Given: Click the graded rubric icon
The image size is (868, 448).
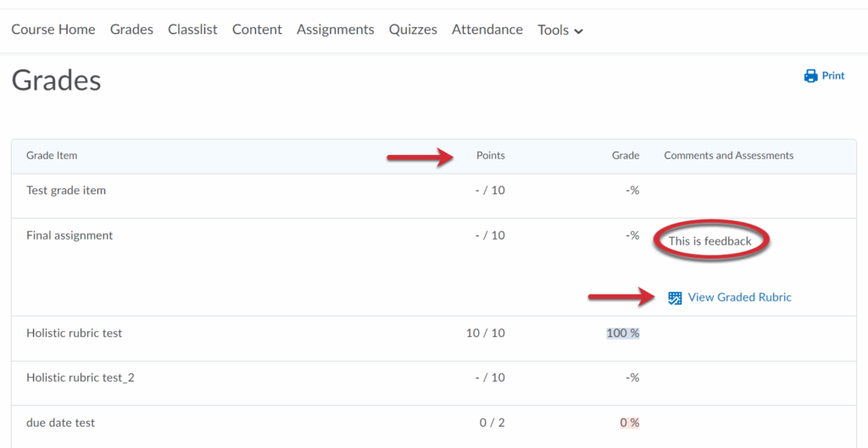Looking at the screenshot, I should click(675, 297).
